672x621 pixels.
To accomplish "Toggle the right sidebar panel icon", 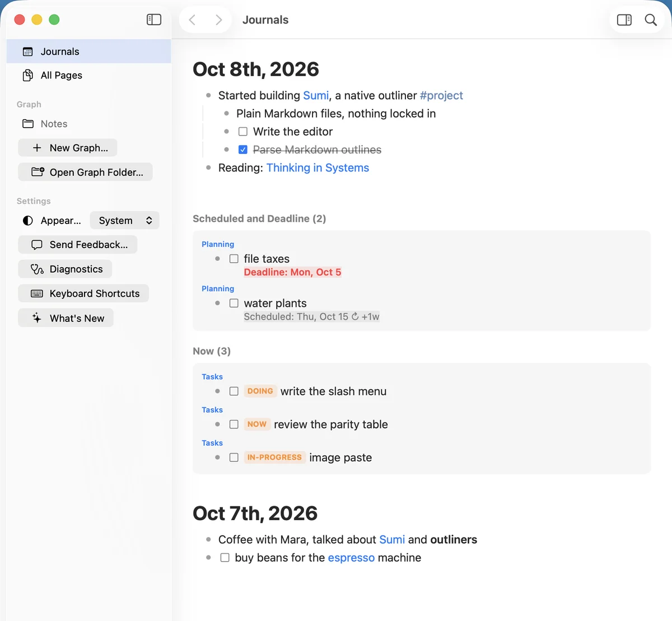I will pos(624,20).
